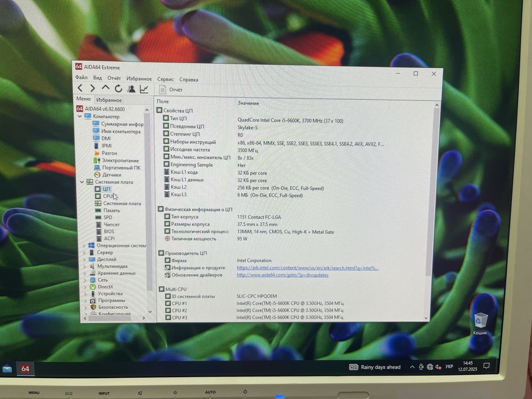Expand the Сервер tree branch

pos(85,252)
